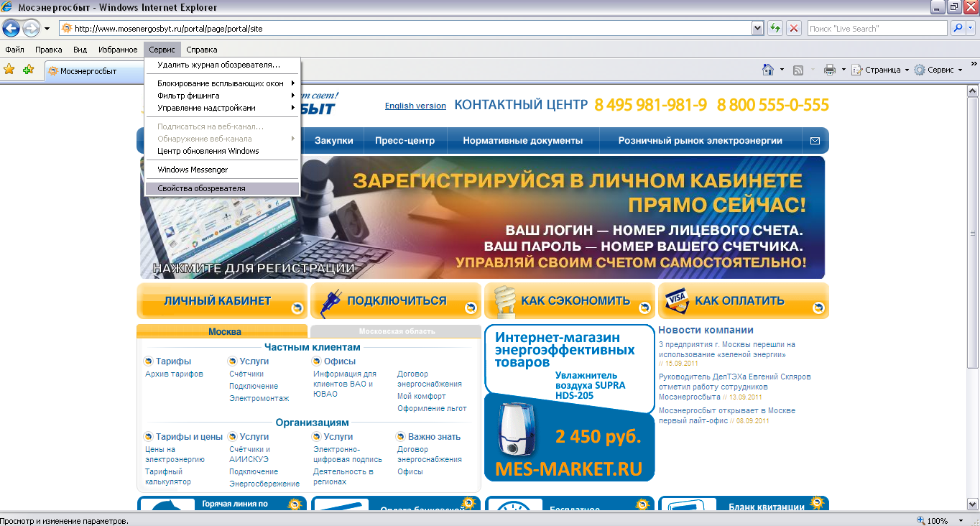Open Нормативные документы navigation item

(x=522, y=141)
